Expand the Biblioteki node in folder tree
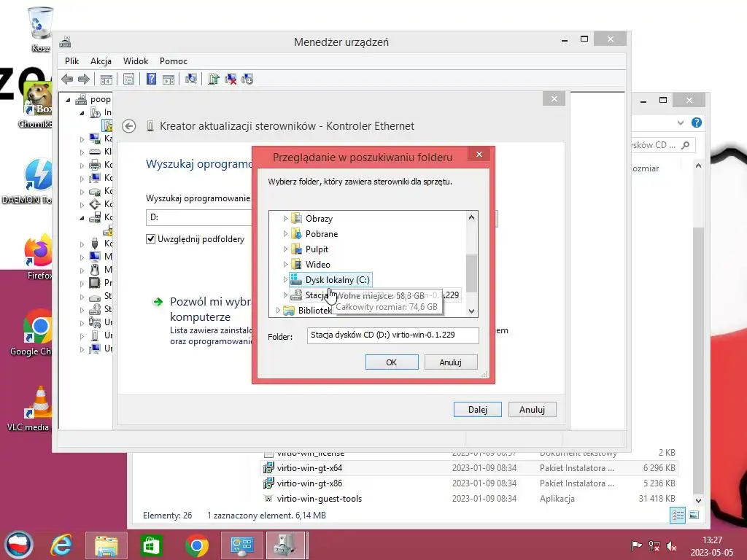 coord(278,311)
